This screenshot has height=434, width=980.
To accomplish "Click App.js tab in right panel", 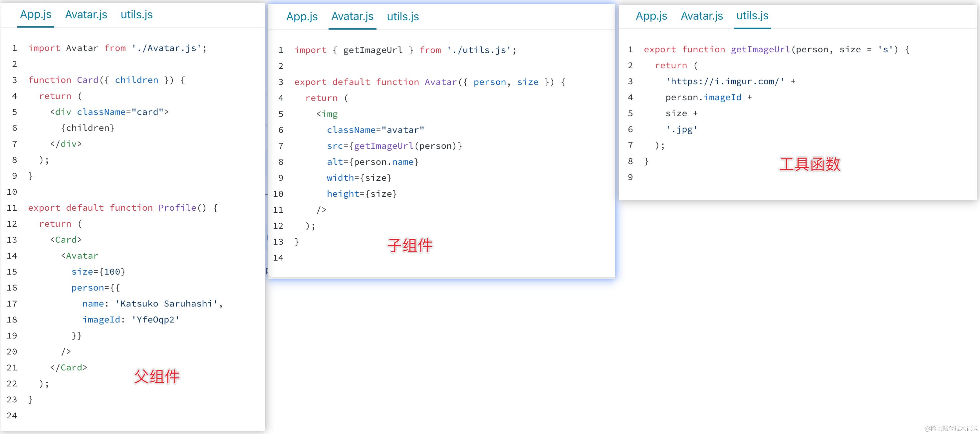I will tap(651, 16).
